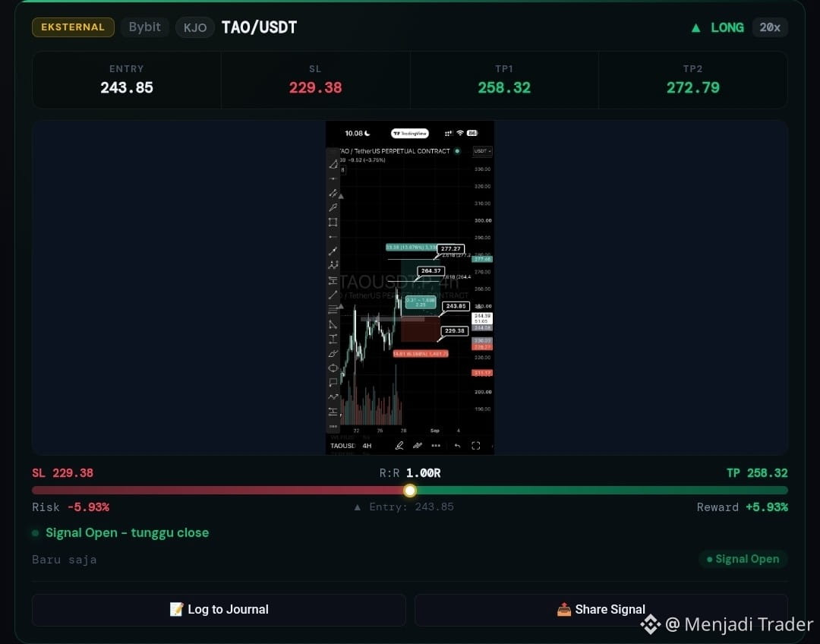This screenshot has height=644, width=820.
Task: Click the 264.37 price callout in chart
Action: (x=431, y=271)
